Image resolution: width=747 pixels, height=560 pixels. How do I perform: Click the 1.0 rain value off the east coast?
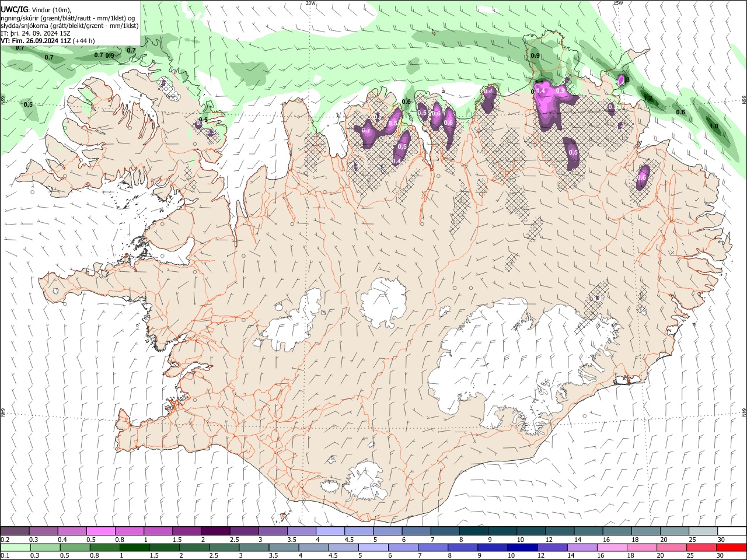[713, 126]
